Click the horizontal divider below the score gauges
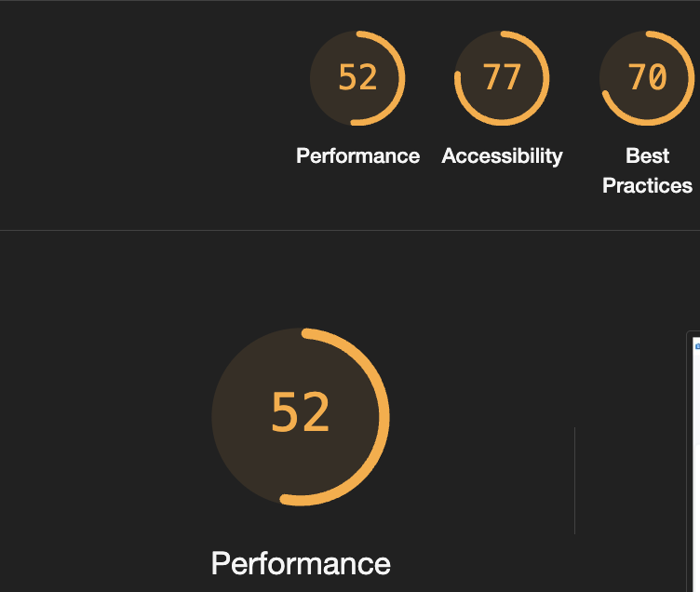The image size is (700, 592). [350, 230]
